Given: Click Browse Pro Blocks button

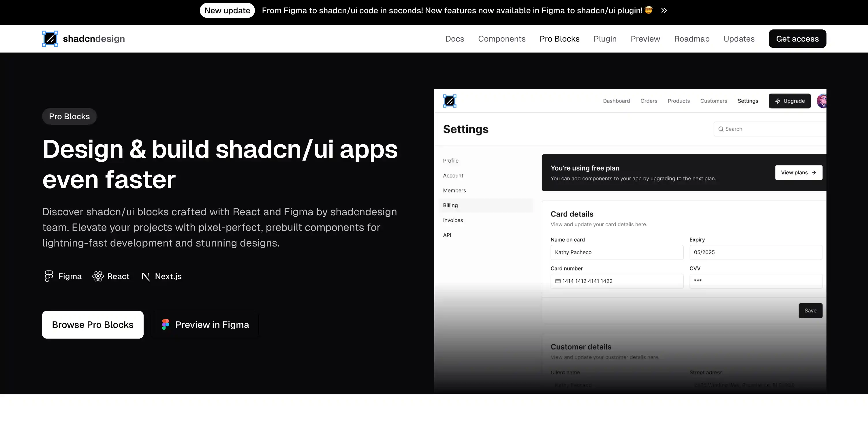Looking at the screenshot, I should [93, 324].
